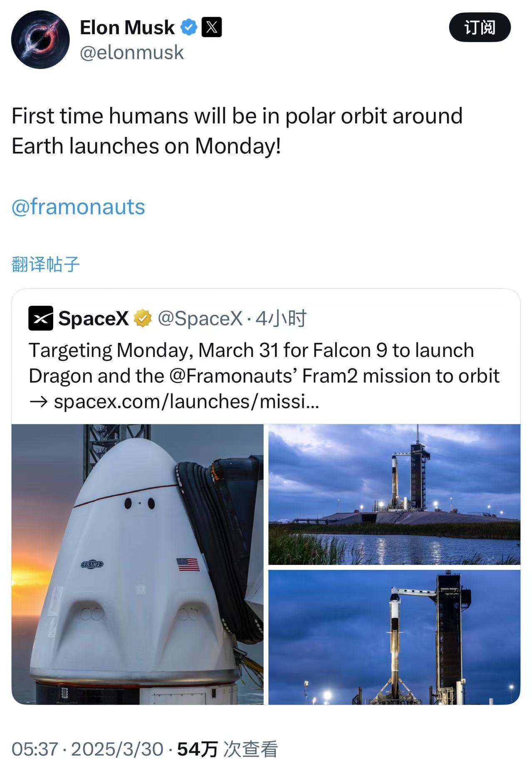Image resolution: width=532 pixels, height=770 pixels.
Task: Open the Dragon capsule close-up photo
Action: click(137, 564)
